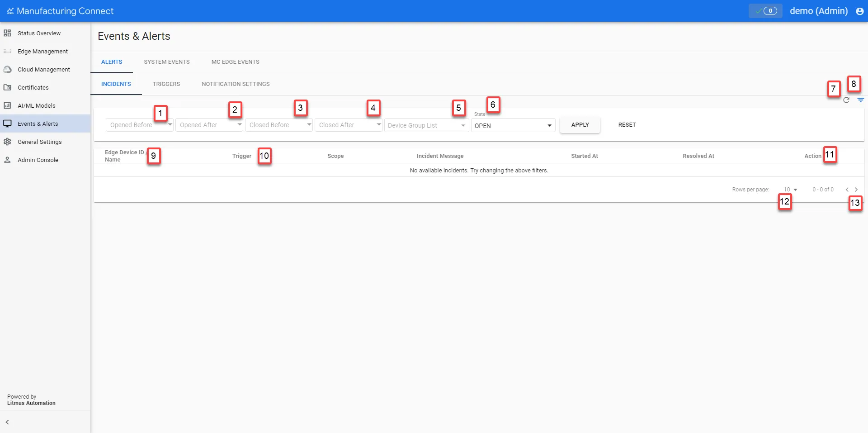
Task: Click the Incident Message column header
Action: click(440, 156)
